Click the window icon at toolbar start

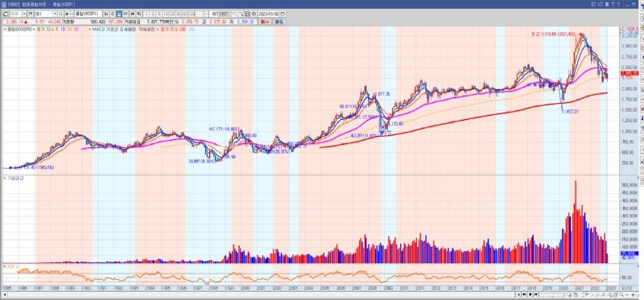coord(6,14)
